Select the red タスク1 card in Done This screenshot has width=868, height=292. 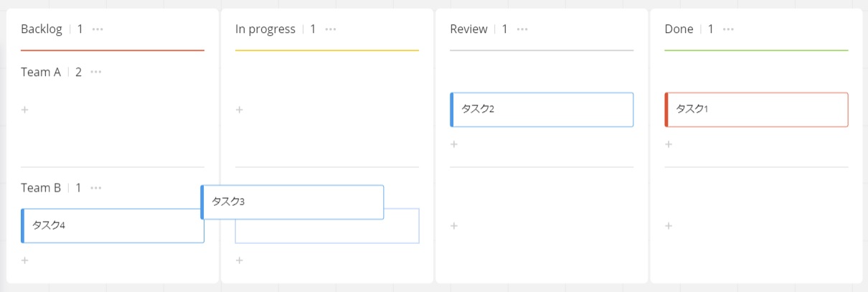point(756,110)
